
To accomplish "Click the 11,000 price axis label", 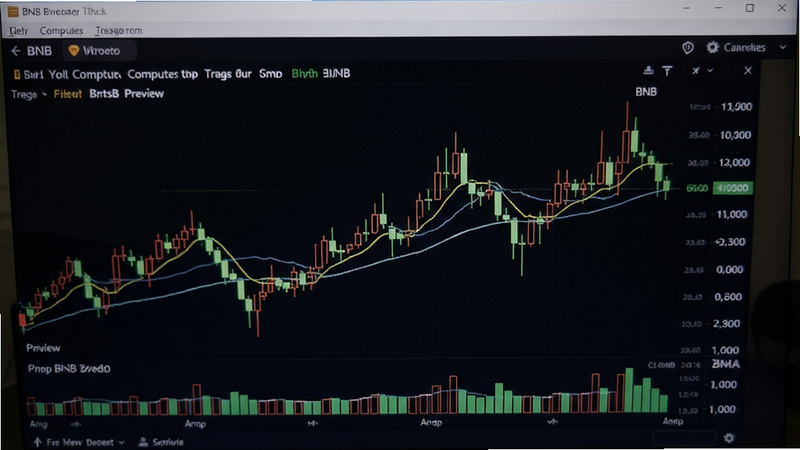I will click(732, 214).
